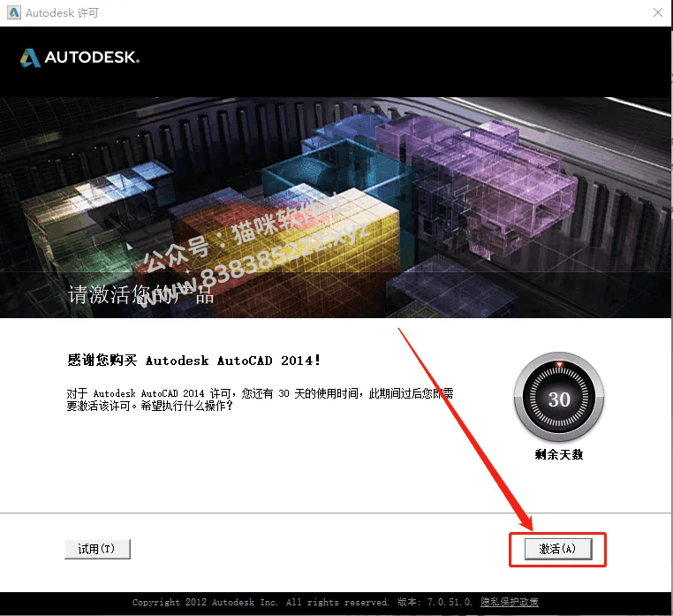Screen dimensions: 673x616
Task: Close the Autodesk 许可 dialog window
Action: 658,12
